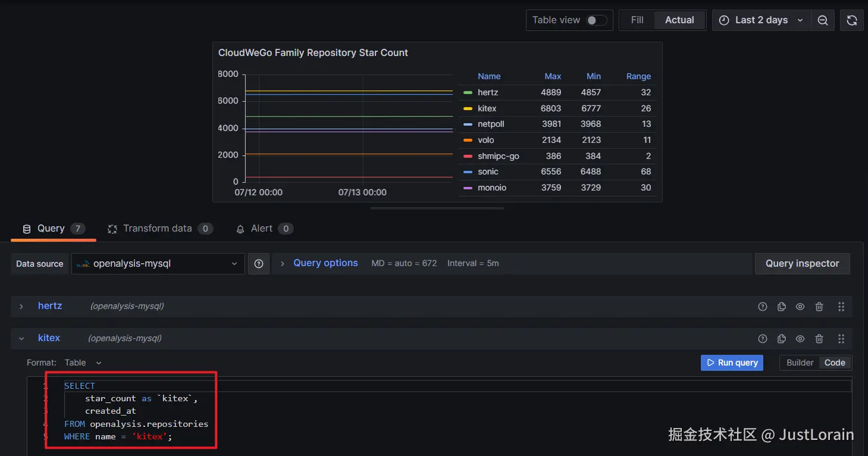Switch editor to Code mode
The image size is (868, 456).
coord(835,363)
